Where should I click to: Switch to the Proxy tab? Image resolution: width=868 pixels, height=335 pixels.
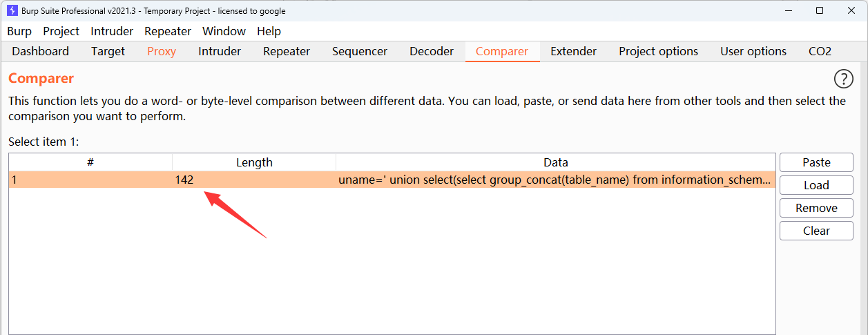(162, 51)
